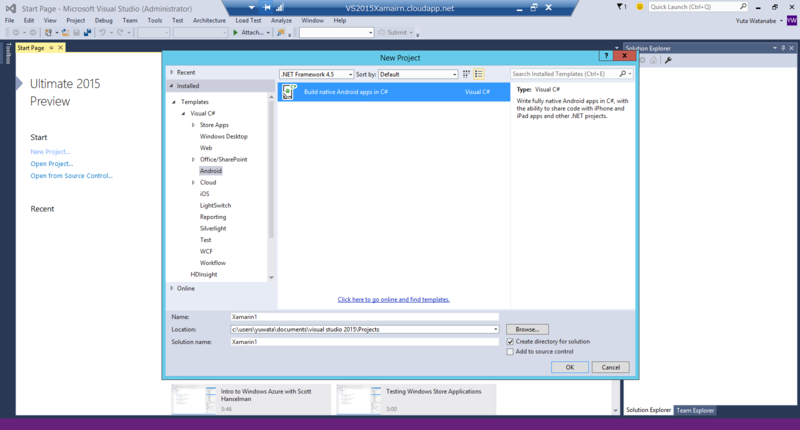Click the Android template icon in list

point(289,92)
